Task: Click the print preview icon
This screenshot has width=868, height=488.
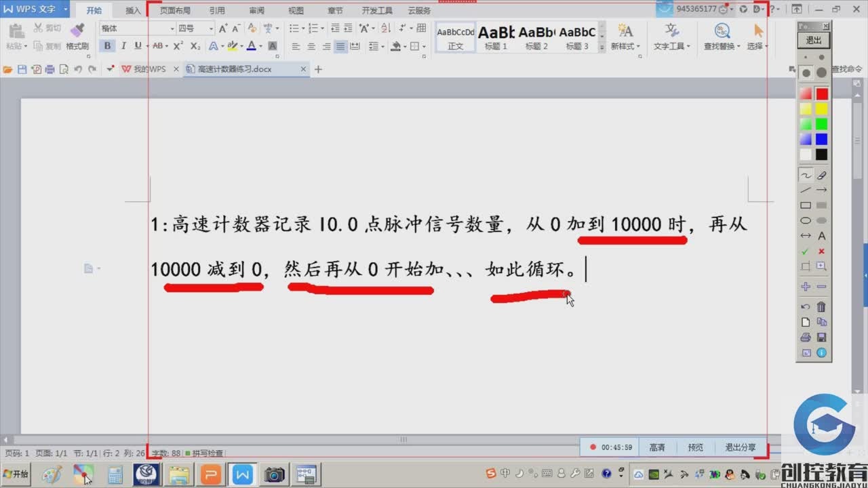Action: (64, 69)
